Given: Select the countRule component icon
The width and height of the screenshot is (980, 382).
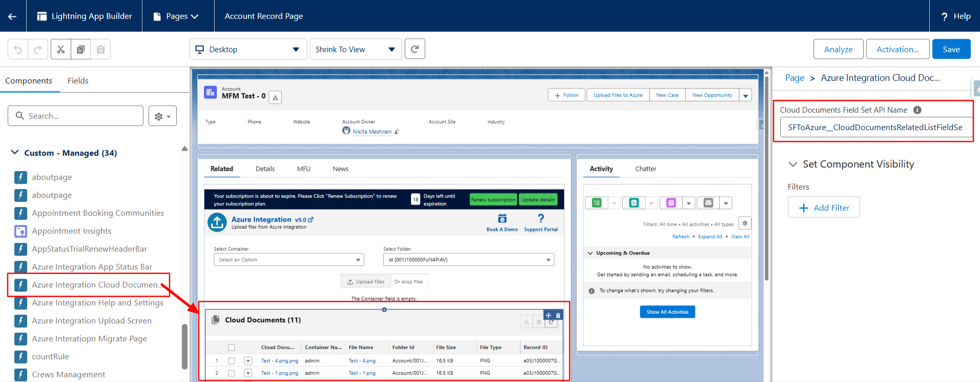Looking at the screenshot, I should tap(20, 356).
